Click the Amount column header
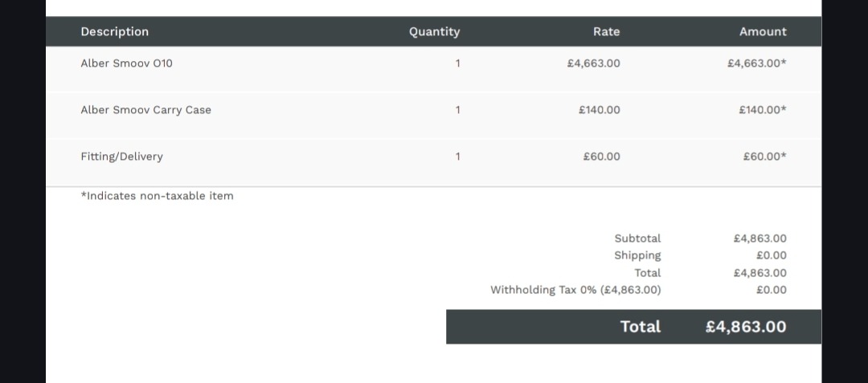Screen dimensions: 868x383 763,31
